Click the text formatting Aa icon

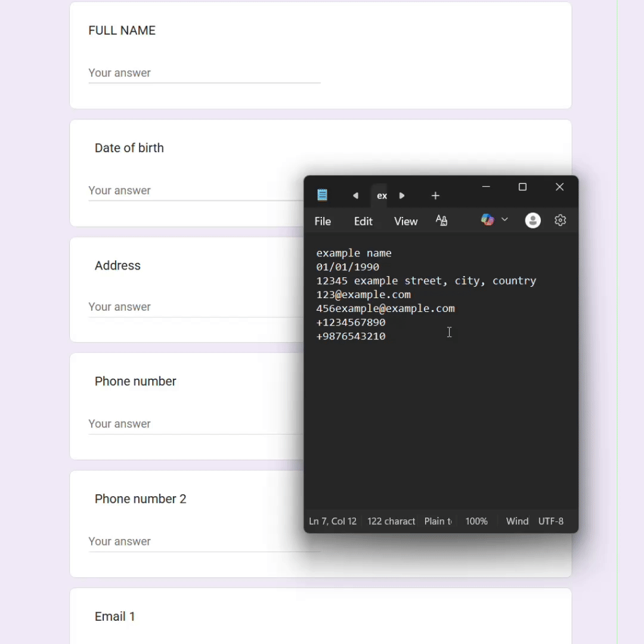coord(442,220)
